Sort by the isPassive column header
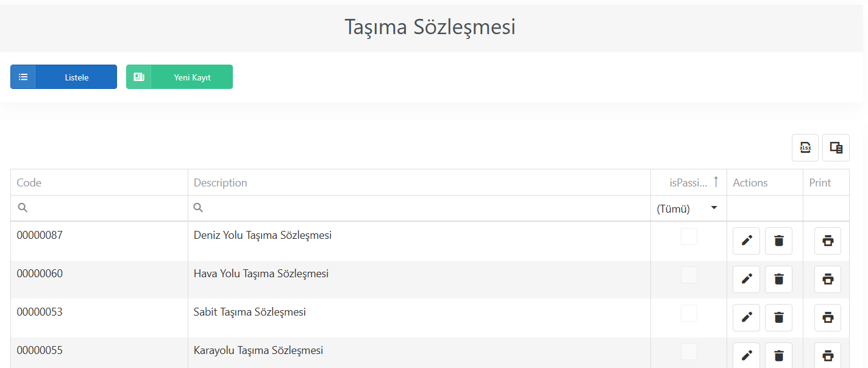This screenshot has width=868, height=368. point(689,182)
